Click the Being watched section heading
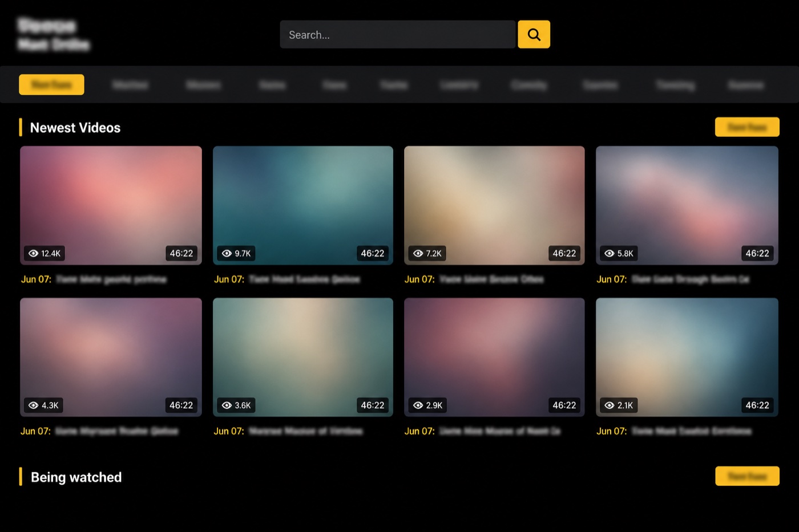The image size is (799, 532). click(x=76, y=477)
